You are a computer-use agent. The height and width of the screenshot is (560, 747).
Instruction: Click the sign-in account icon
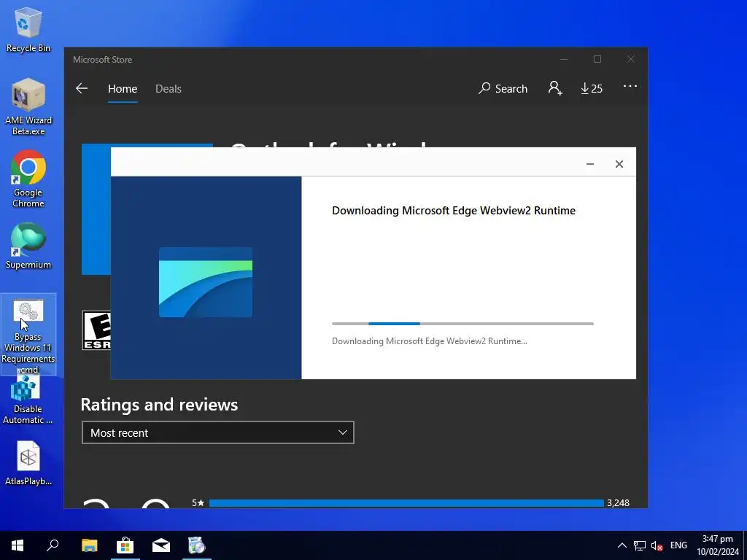click(x=555, y=88)
